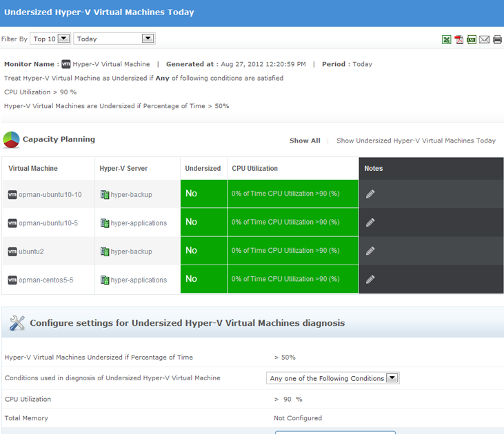Click Generated at timestamp Aug 27, 2012
The width and height of the screenshot is (504, 434).
263,64
